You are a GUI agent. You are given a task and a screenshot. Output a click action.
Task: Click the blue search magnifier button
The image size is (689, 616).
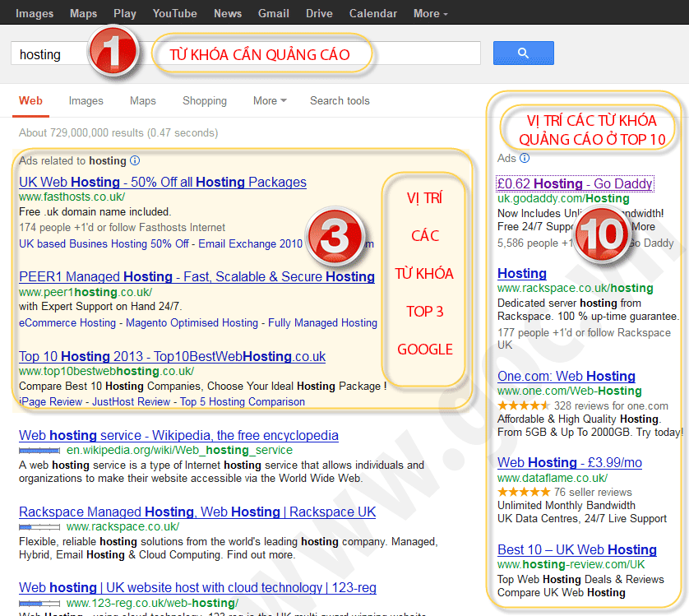tap(524, 53)
